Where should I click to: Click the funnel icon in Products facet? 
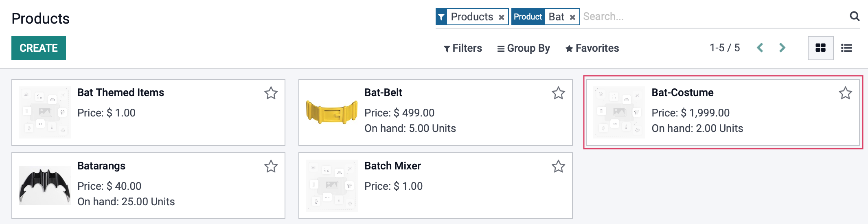(441, 17)
